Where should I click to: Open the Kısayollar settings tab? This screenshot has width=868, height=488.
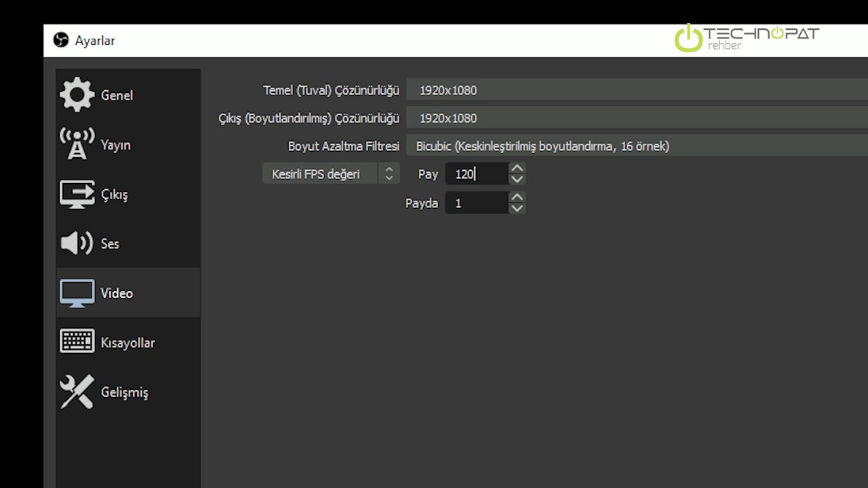coord(128,342)
